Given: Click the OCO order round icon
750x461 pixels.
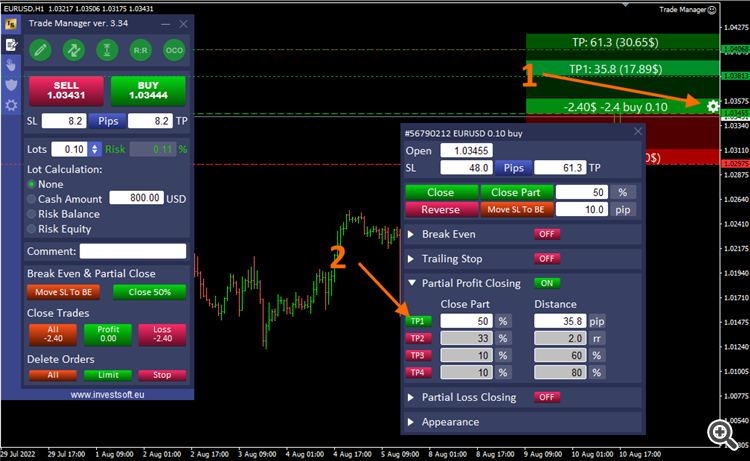Looking at the screenshot, I should pyautogui.click(x=174, y=50).
